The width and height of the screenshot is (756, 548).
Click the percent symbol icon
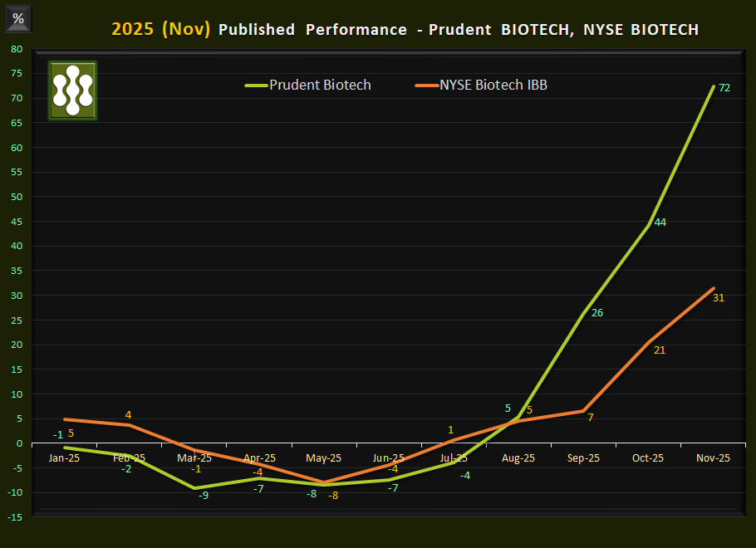pyautogui.click(x=17, y=17)
